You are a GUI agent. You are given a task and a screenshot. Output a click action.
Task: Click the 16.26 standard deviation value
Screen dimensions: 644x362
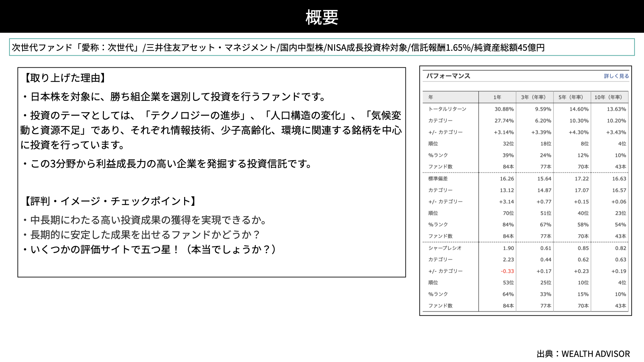(507, 179)
